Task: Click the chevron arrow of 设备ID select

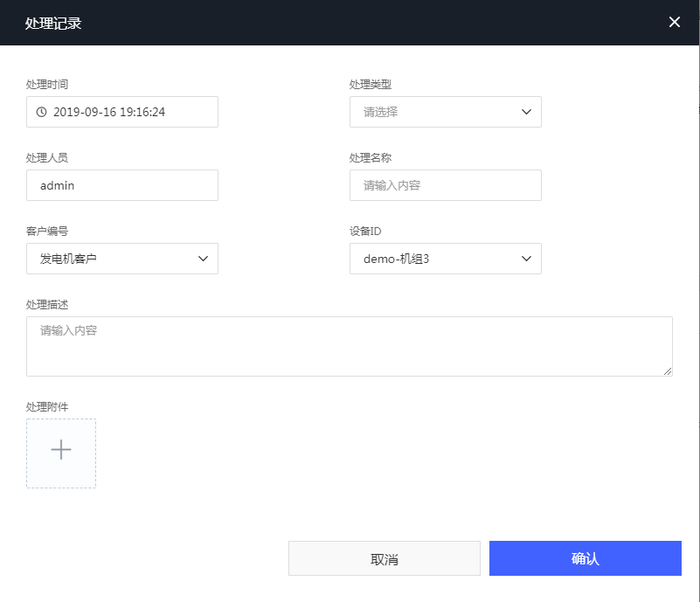Action: 526,259
